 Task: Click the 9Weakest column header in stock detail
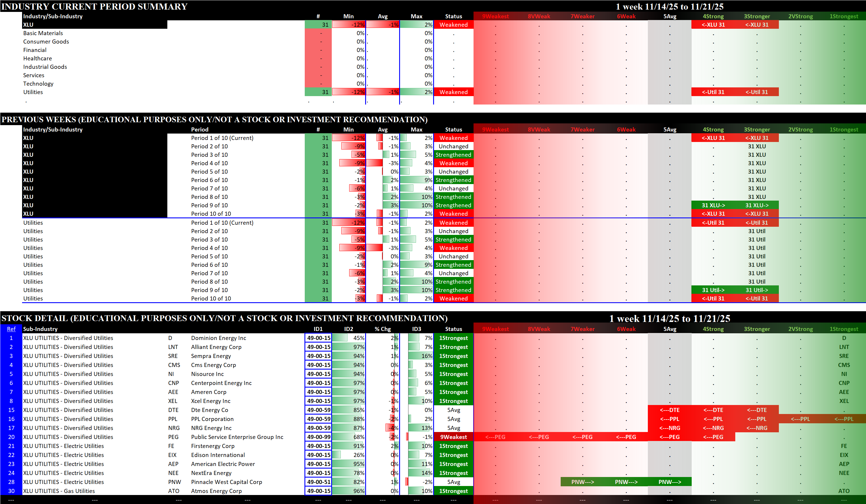pyautogui.click(x=495, y=329)
